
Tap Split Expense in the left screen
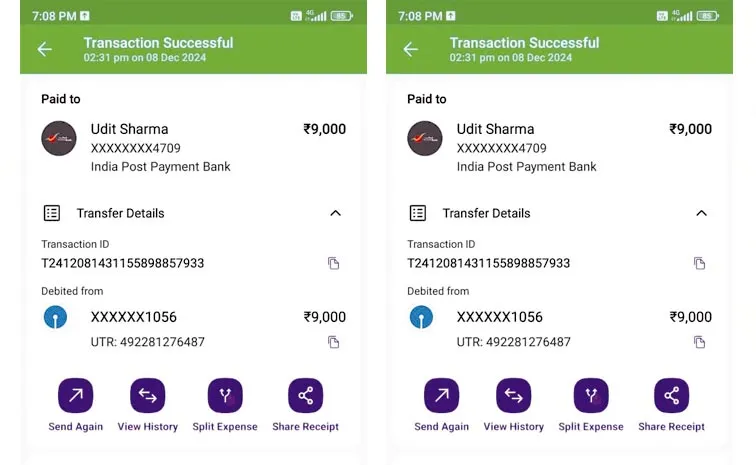[x=225, y=396]
